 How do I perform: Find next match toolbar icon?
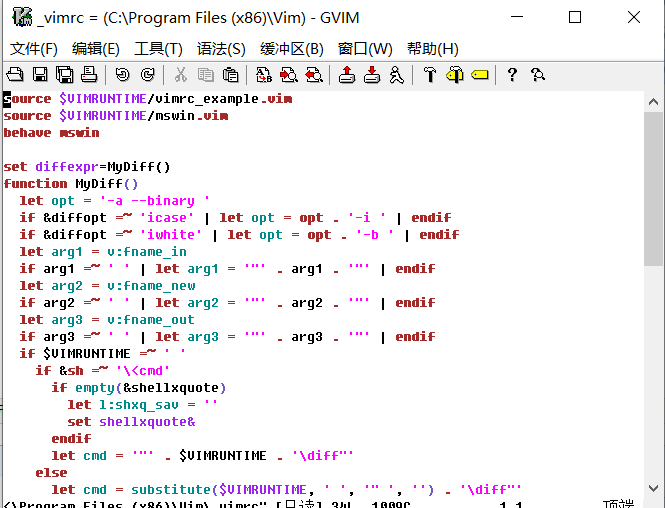tap(289, 75)
